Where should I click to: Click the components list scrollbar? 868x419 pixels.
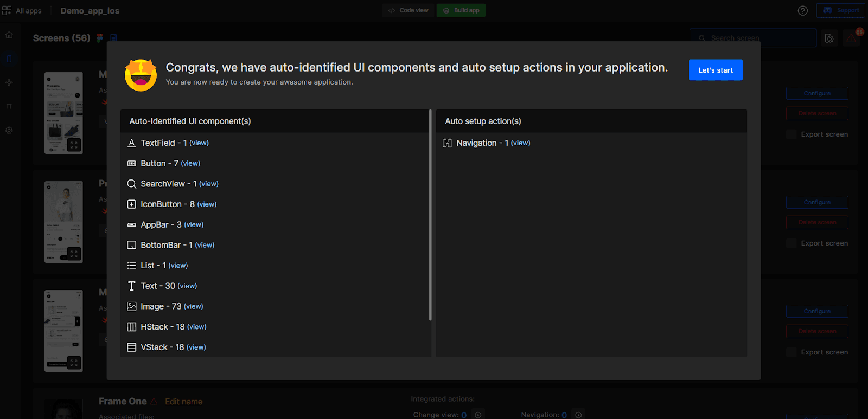click(430, 217)
